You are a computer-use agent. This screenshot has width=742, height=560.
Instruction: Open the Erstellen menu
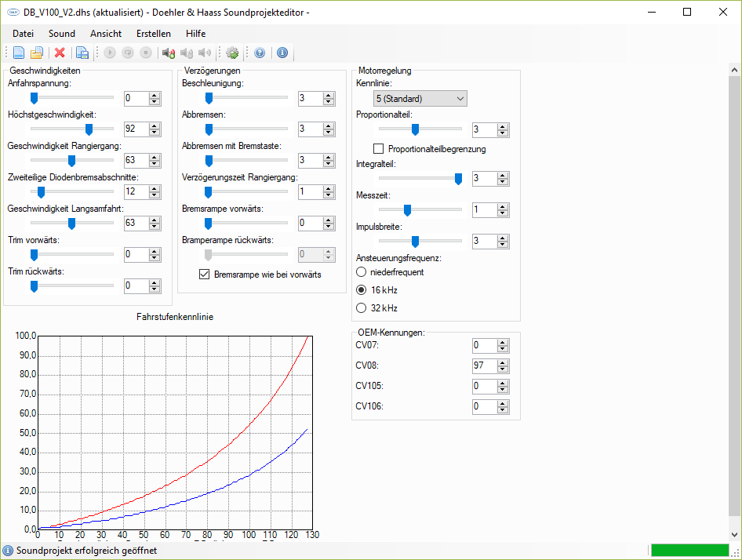(x=154, y=34)
